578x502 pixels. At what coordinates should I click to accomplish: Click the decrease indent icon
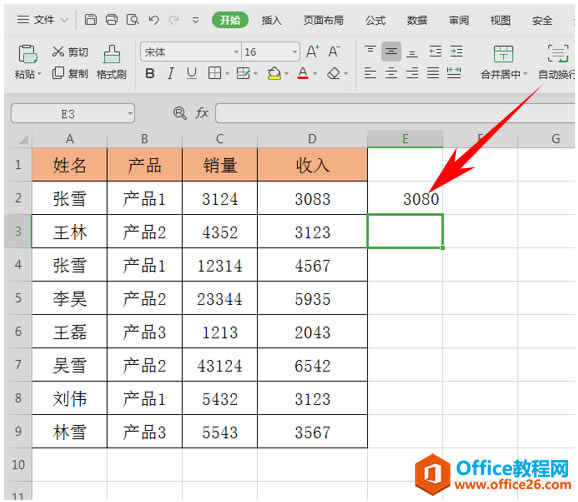[435, 51]
